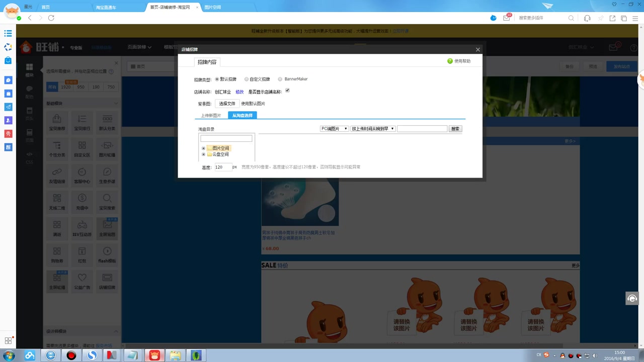Open the mail notification icon
The width and height of the screenshot is (644, 362).
507,18
